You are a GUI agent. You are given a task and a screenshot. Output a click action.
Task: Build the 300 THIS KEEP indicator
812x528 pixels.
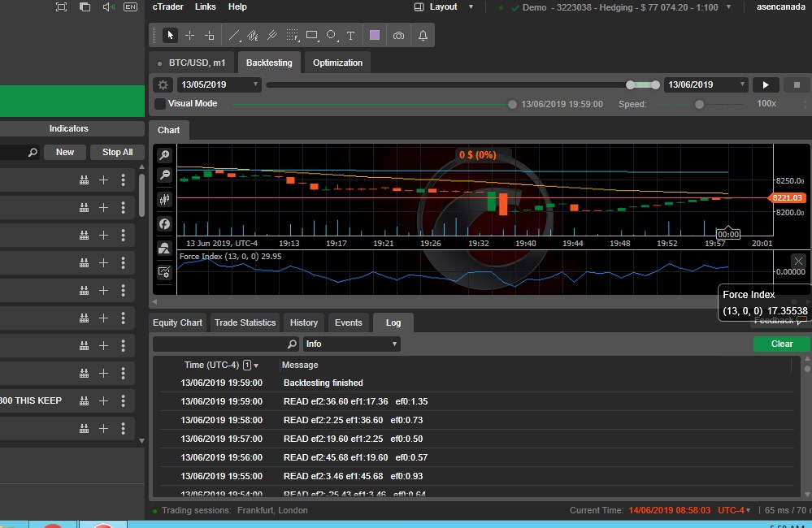point(84,400)
